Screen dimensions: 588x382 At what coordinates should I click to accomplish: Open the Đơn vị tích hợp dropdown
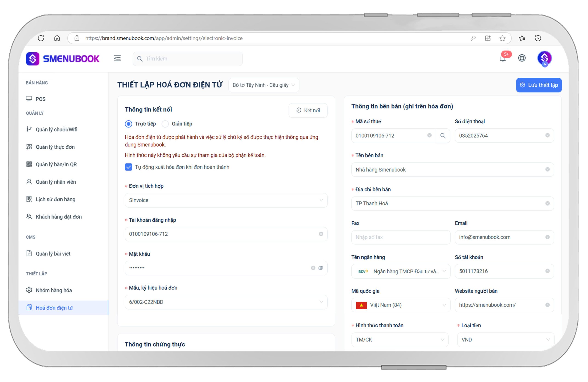tap(226, 200)
